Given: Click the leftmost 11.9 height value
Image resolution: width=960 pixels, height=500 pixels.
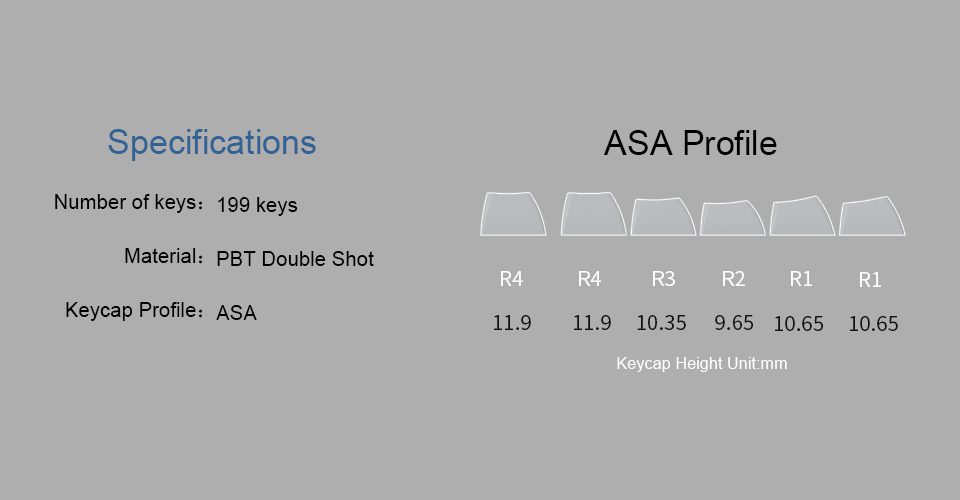Looking at the screenshot, I should [512, 323].
